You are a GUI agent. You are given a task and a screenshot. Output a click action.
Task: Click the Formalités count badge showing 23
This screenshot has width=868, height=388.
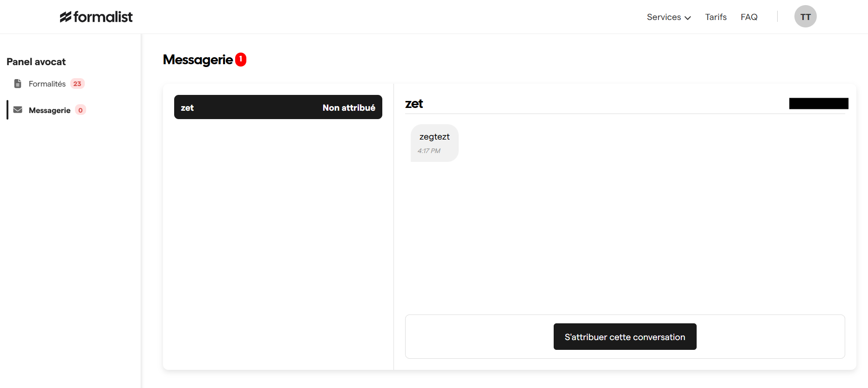point(77,84)
